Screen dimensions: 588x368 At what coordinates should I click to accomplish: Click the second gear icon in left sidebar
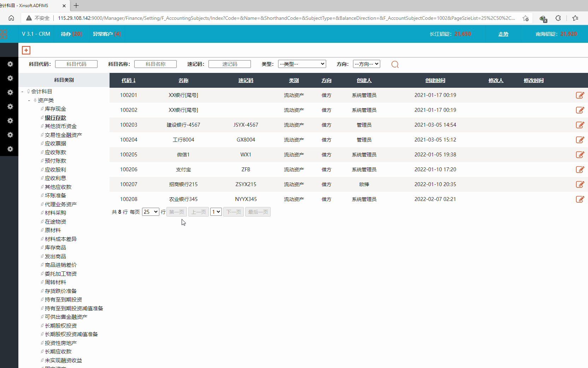[x=10, y=78]
